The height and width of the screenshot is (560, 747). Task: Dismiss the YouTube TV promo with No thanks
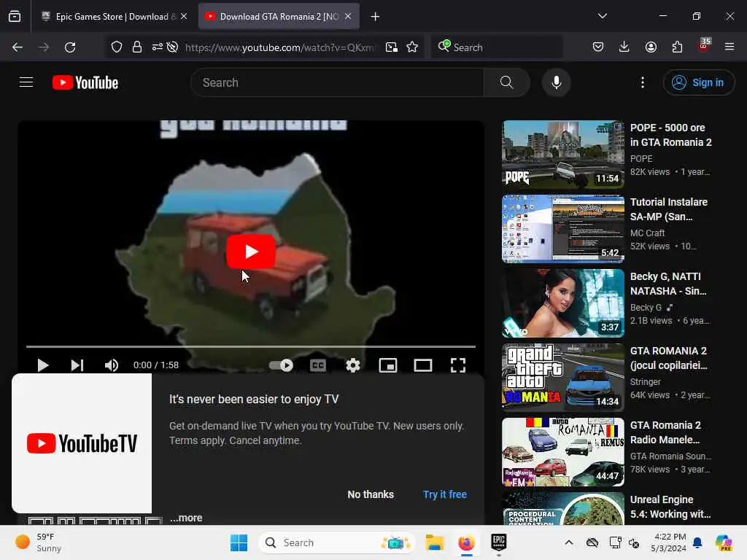tap(371, 494)
